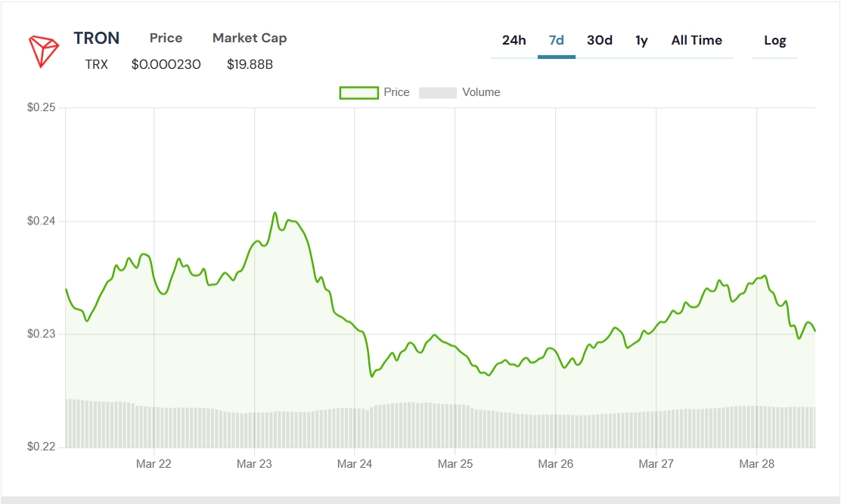
Task: Click the gray Volume legend swatch
Action: click(438, 93)
